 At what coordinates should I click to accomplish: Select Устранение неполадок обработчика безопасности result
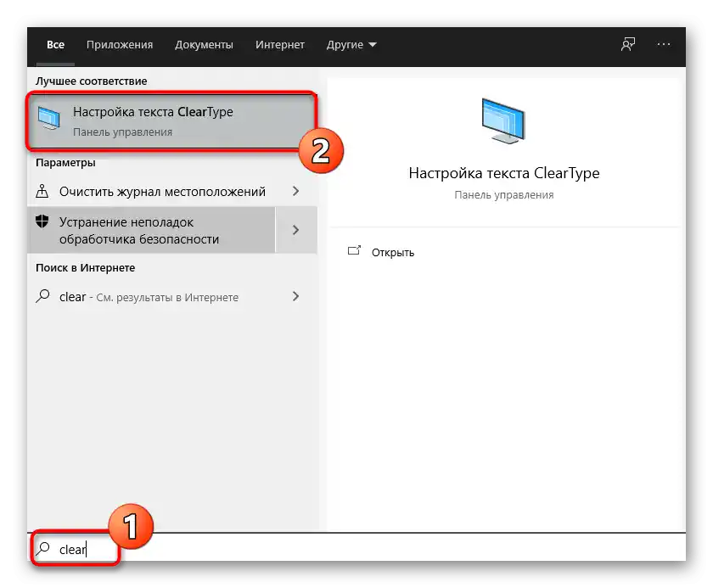point(151,230)
